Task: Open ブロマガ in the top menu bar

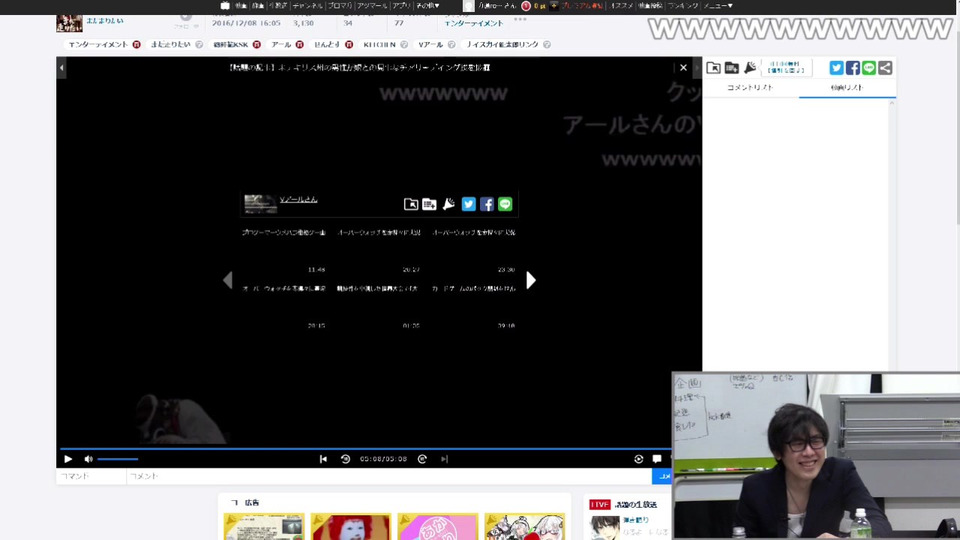Action: (340, 6)
